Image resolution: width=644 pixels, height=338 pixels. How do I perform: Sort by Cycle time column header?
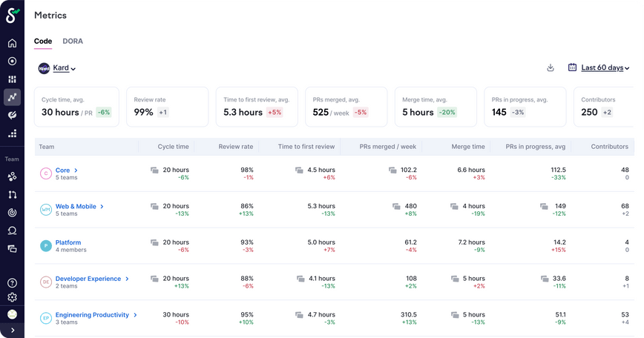[x=174, y=147]
